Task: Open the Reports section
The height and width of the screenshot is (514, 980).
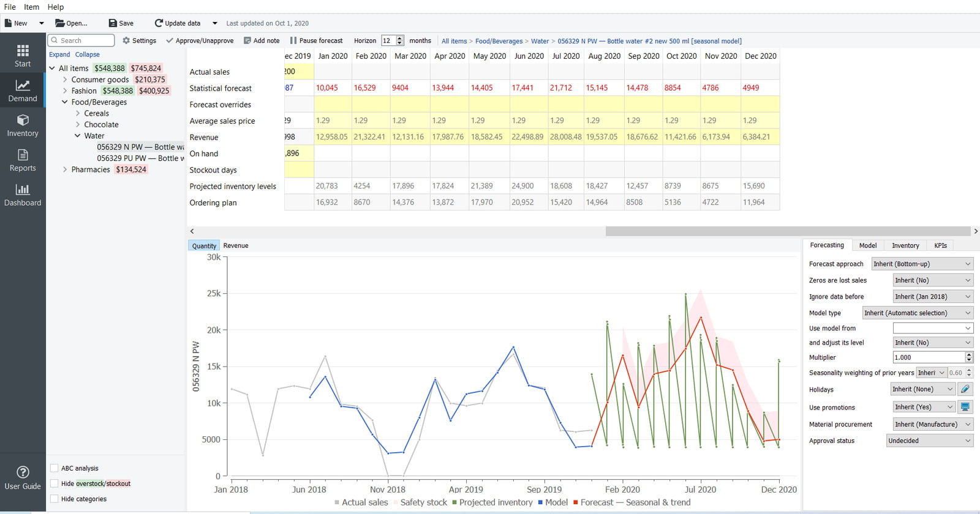Action: tap(23, 160)
